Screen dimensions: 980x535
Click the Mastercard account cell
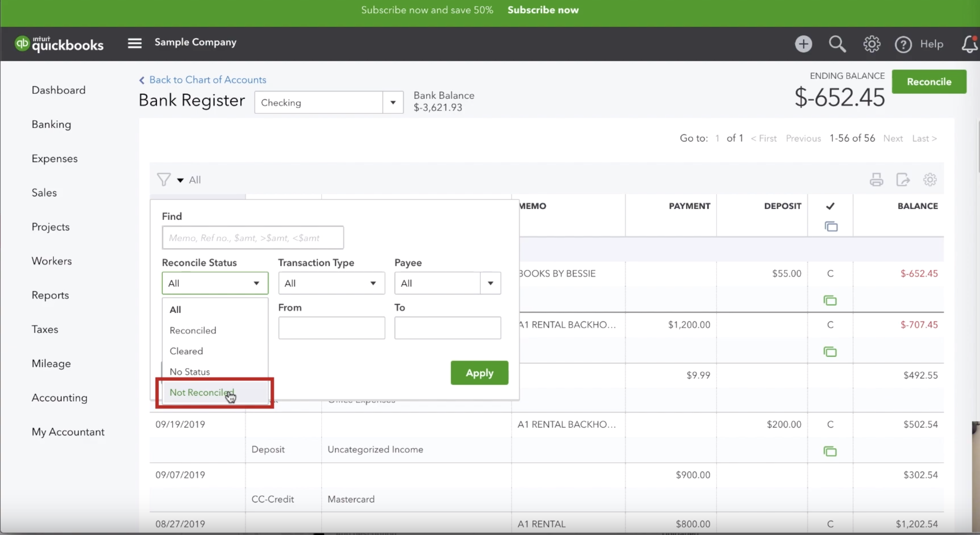351,499
